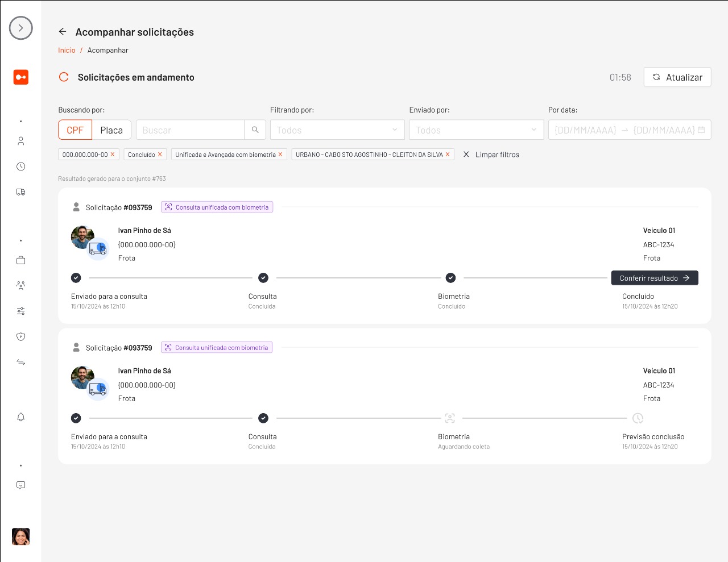Open the chat feedback icon in sidebar

coord(21,485)
